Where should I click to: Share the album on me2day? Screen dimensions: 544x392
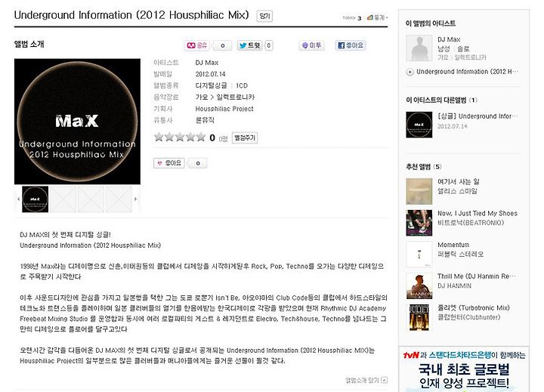(x=311, y=45)
